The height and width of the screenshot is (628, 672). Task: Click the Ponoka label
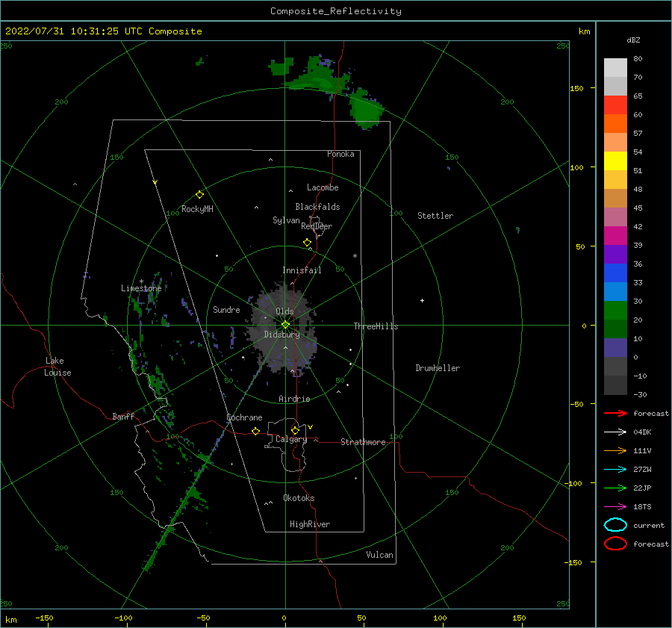tap(340, 154)
